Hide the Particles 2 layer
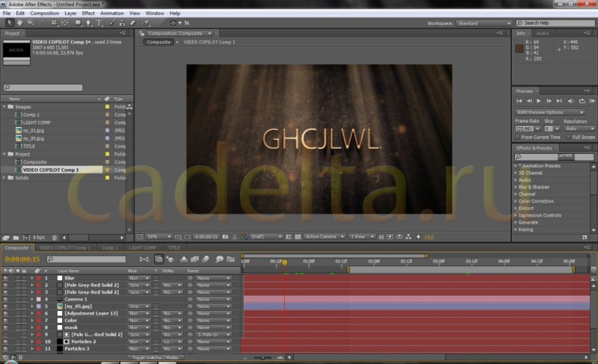Image resolution: width=598 pixels, height=364 pixels. point(5,342)
